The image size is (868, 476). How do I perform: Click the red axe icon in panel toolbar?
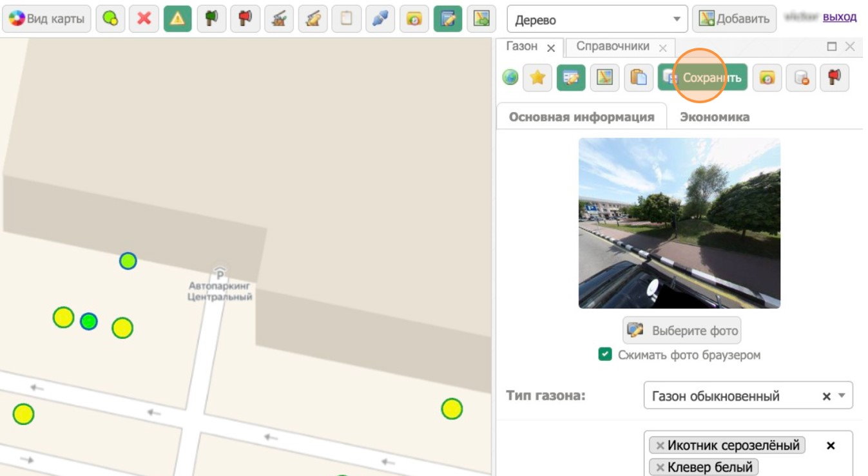click(x=834, y=78)
